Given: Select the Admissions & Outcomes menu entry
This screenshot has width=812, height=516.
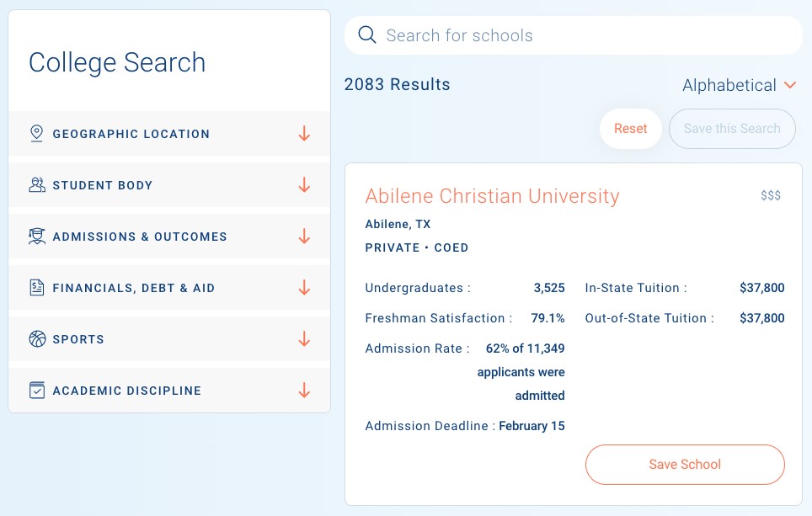Looking at the screenshot, I should [x=140, y=237].
